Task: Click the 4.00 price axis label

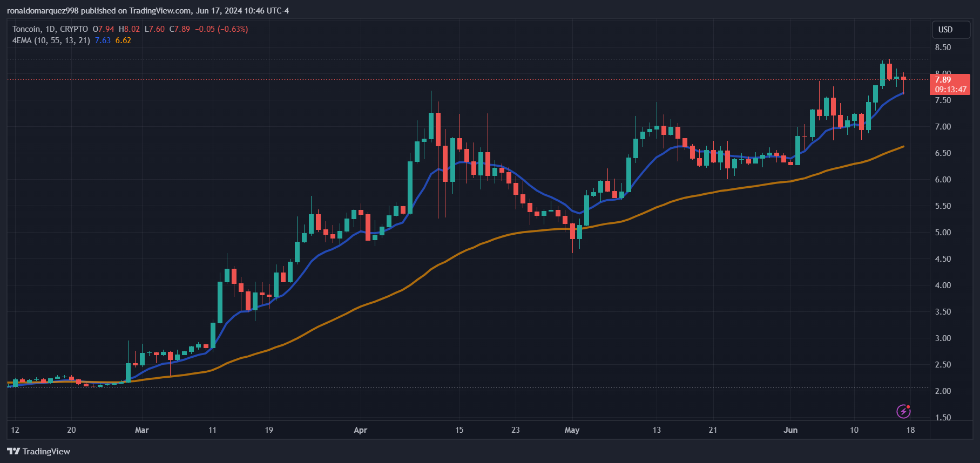Action: (x=943, y=285)
